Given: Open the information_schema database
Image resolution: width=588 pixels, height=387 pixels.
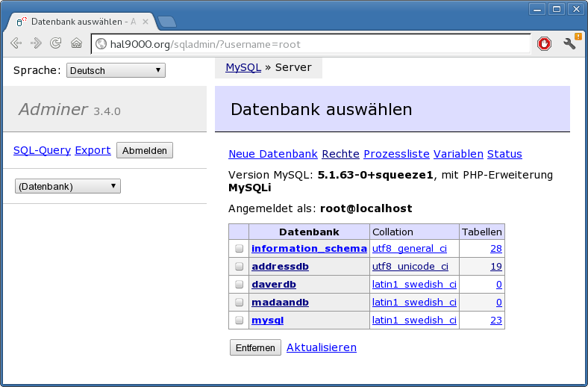Looking at the screenshot, I should 309,249.
